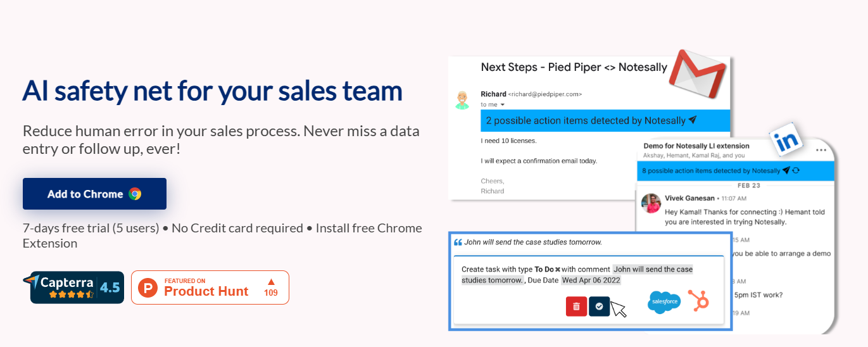Click Vivek Ganesan's profile picture
The height and width of the screenshot is (347, 868).
651,204
